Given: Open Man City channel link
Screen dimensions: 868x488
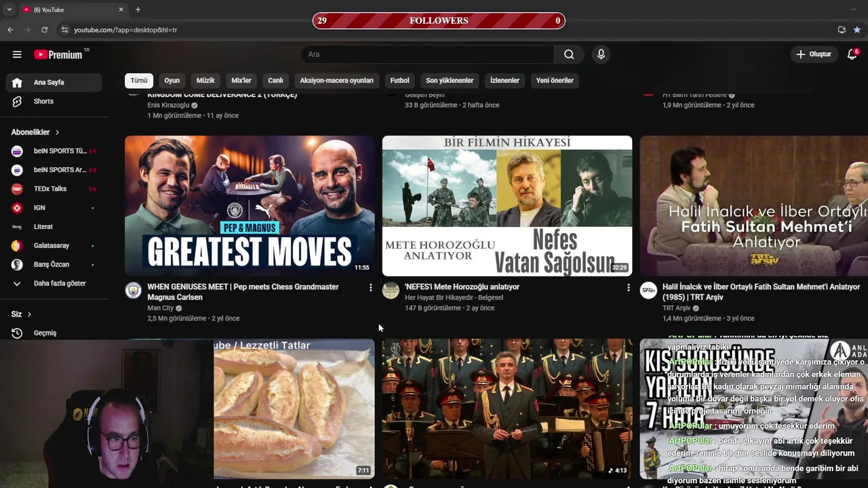Looking at the screenshot, I should pyautogui.click(x=161, y=308).
